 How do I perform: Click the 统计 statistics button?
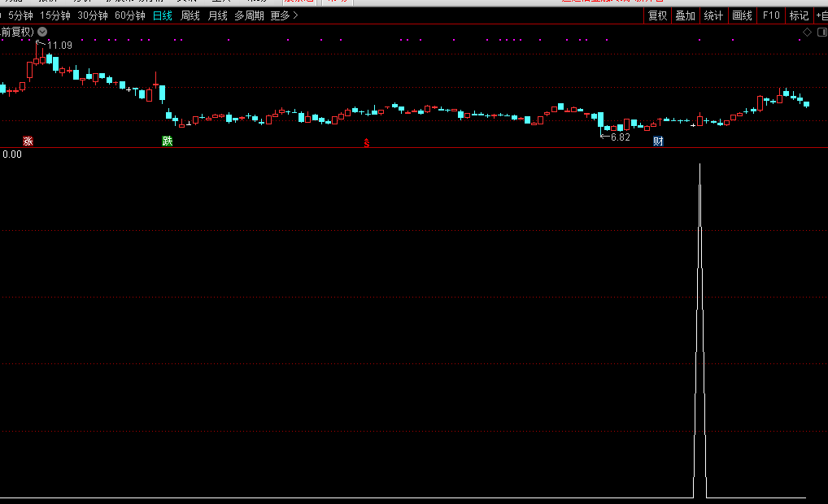(x=713, y=15)
